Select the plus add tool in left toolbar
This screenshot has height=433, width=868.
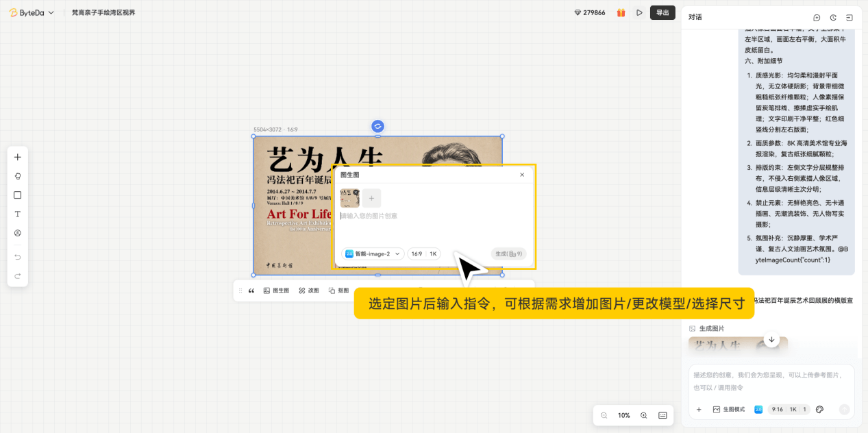(18, 157)
